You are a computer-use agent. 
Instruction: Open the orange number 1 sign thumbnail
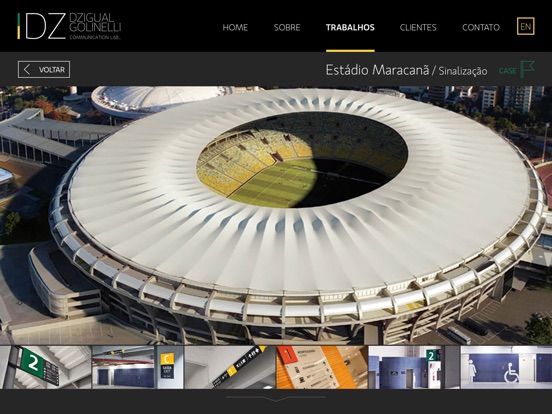click(322, 367)
